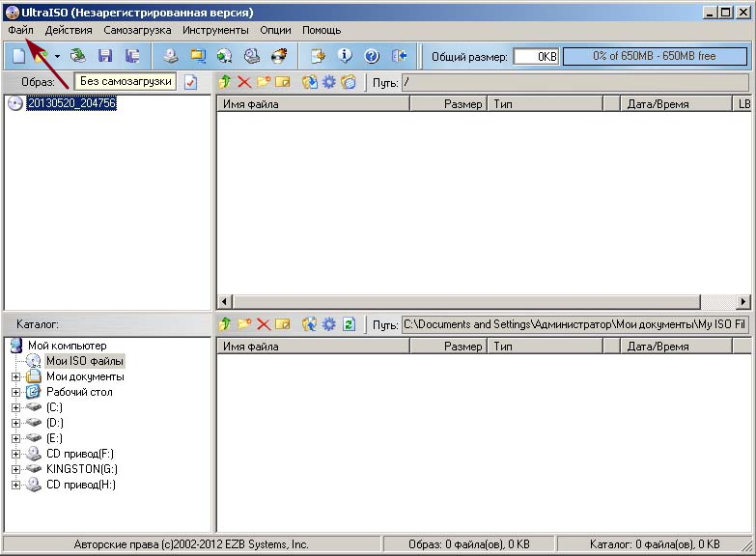Click the Add to image icon in catalog toolbar
The image size is (756, 556).
pyautogui.click(x=310, y=324)
